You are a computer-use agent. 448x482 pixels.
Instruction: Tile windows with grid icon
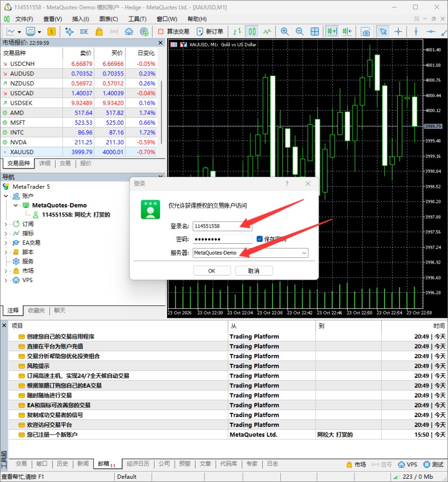click(315, 32)
